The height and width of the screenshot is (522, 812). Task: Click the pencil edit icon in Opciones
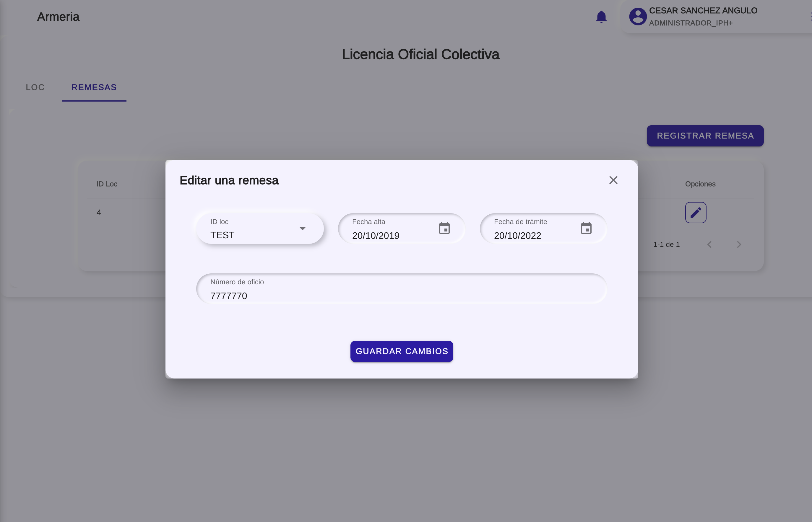coord(695,213)
